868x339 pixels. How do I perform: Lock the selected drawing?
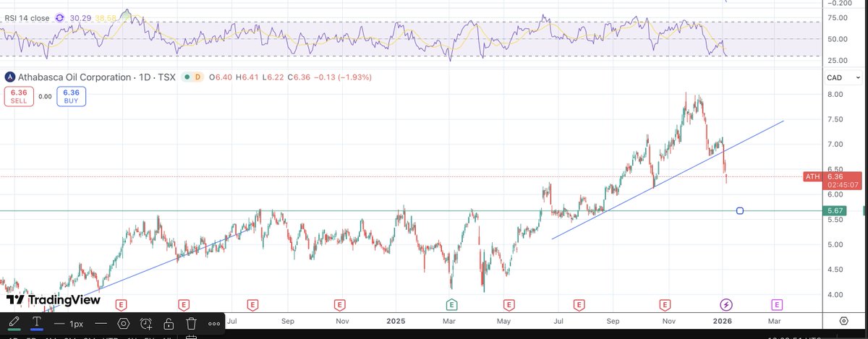tap(168, 323)
